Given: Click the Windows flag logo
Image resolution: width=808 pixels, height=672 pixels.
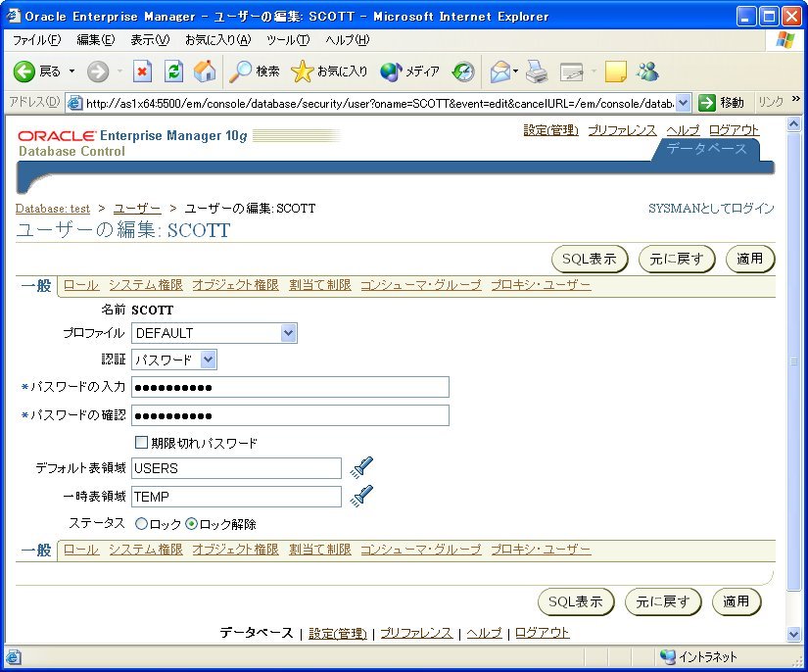Looking at the screenshot, I should click(x=784, y=40).
